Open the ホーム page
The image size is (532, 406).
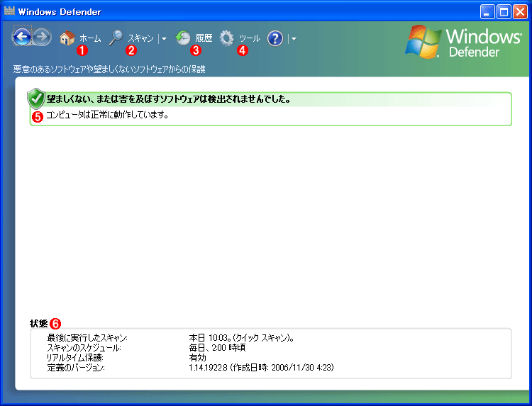90,38
